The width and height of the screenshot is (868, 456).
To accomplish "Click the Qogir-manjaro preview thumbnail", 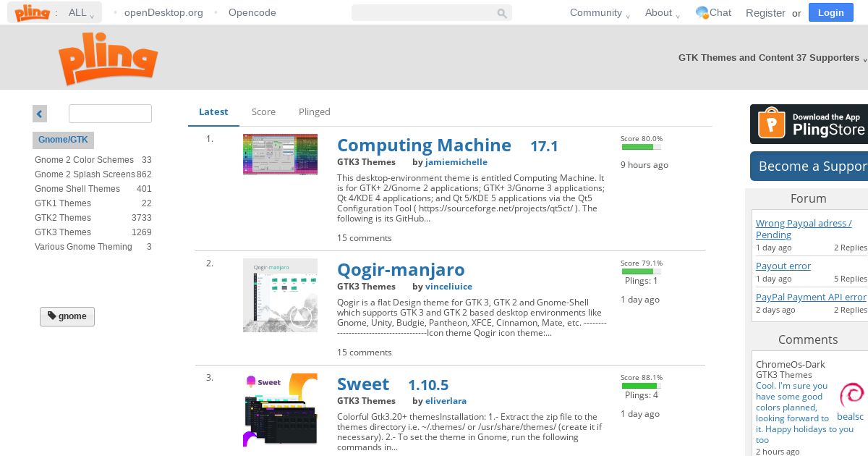I will tap(280, 295).
